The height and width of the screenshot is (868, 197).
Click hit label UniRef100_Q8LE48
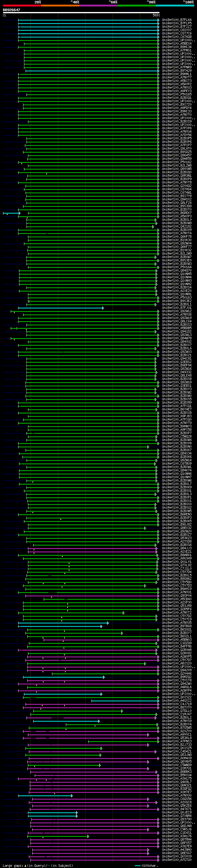click(x=177, y=376)
